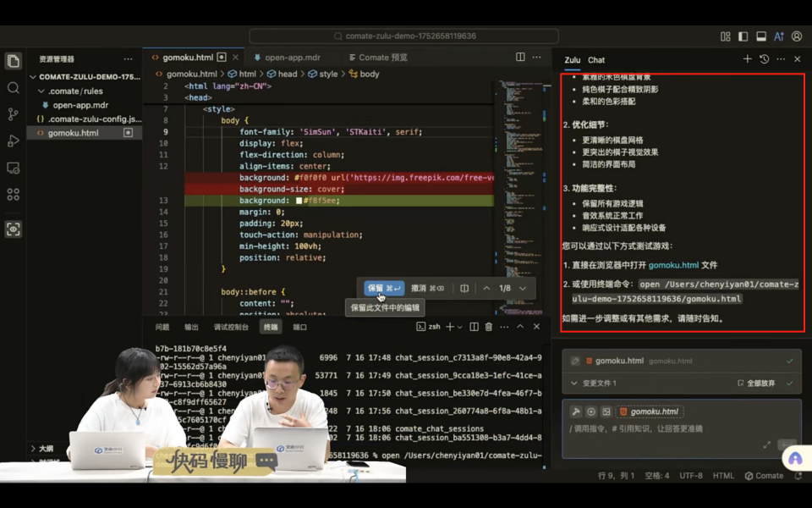Open the Search view in activity bar
812x508 pixels.
[x=14, y=87]
